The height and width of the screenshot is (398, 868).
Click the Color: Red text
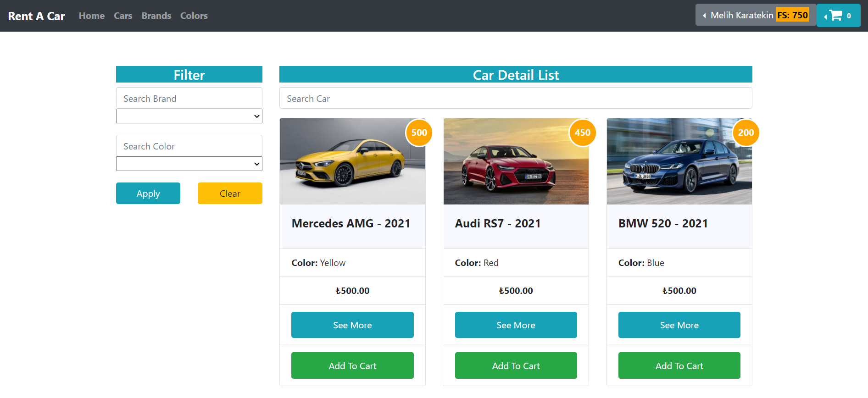[x=477, y=263]
